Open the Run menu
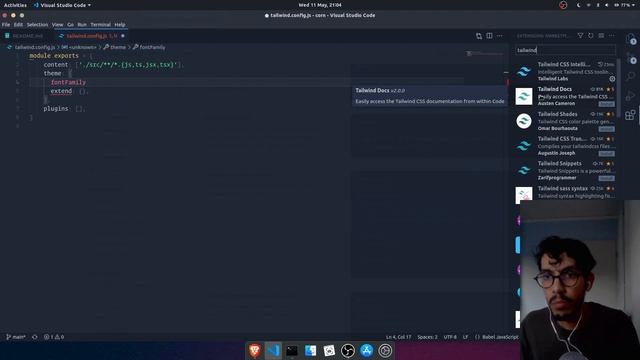640x360 pixels. pos(82,24)
